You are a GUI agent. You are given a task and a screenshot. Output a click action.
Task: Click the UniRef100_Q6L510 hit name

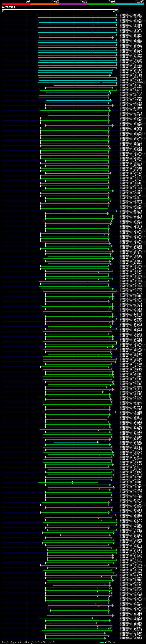[x=131, y=40]
